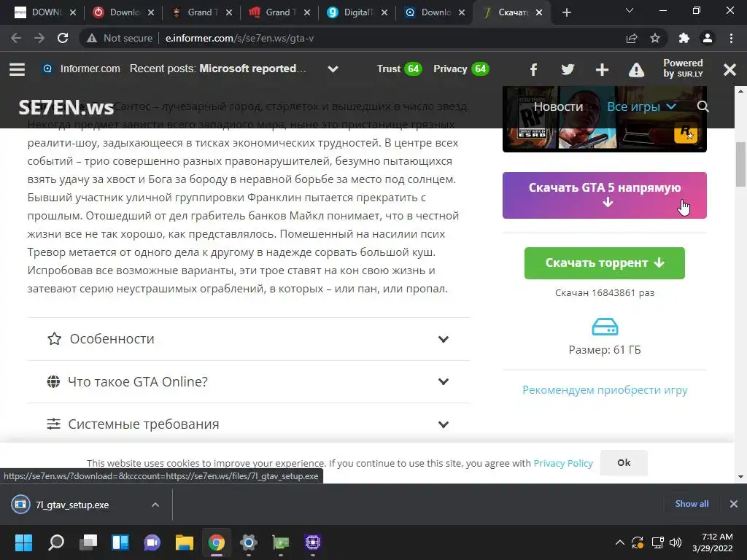Click the SE7EN.ws site logo

[x=66, y=108]
